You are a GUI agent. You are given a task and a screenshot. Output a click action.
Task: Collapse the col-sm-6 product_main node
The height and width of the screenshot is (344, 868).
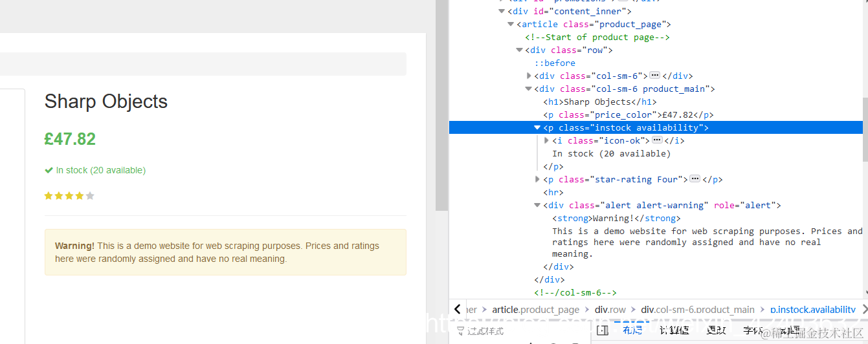(x=529, y=89)
